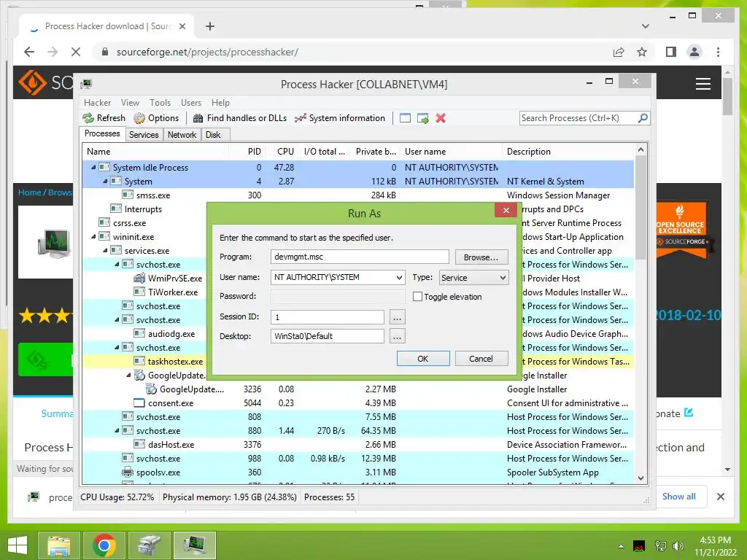Select the WmiPrvSE.exe process icon
The image size is (747, 560).
pos(139,278)
